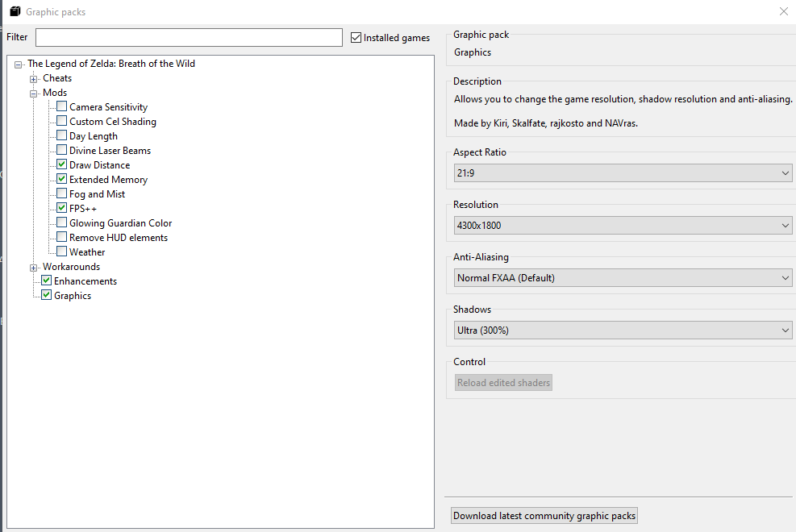
Task: Select the Extended Memory item label
Action: tap(109, 180)
